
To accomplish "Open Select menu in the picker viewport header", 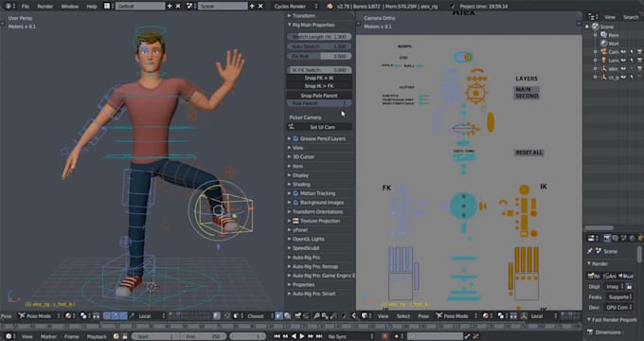I will pyautogui.click(x=402, y=316).
